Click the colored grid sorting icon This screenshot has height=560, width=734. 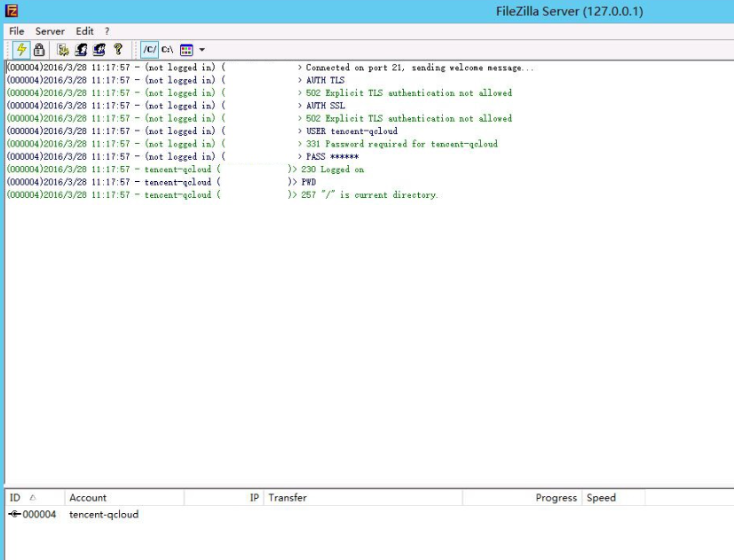(x=186, y=50)
